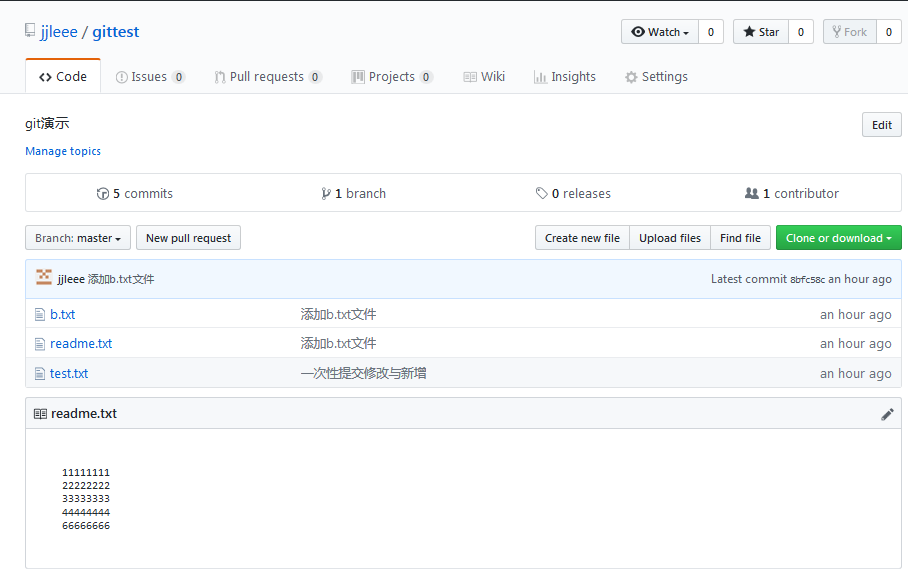Click the file icon next to readme.txt row

point(39,344)
